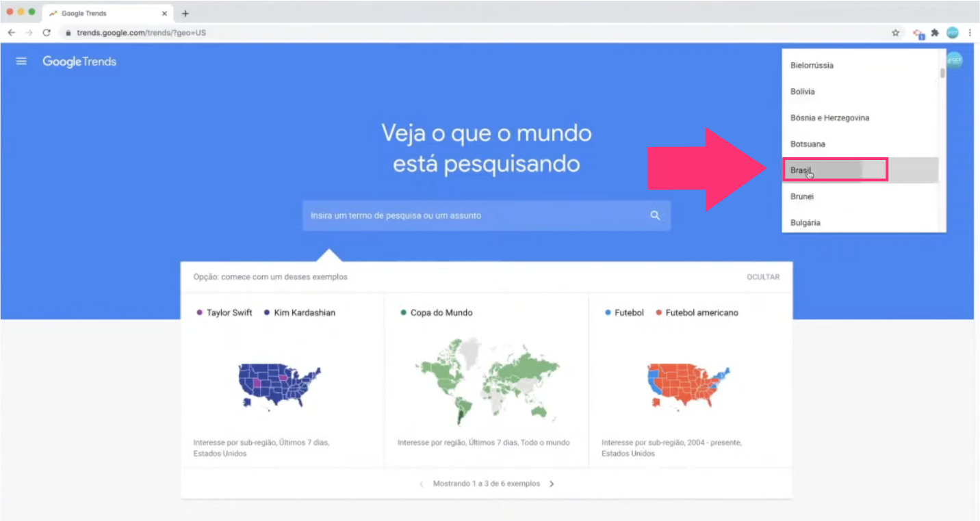Select the Google Trends browser tab
This screenshot has height=521, width=980.
click(107, 13)
